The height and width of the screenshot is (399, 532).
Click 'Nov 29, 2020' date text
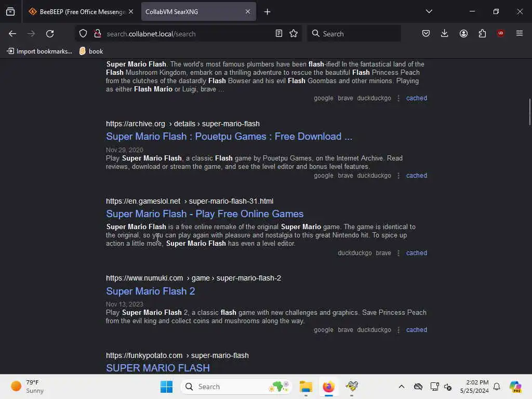125,150
